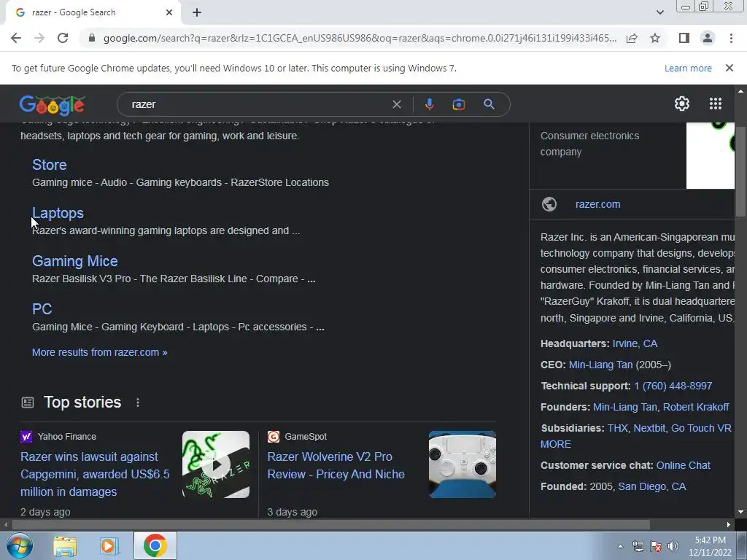747x560 pixels.
Task: Open Chrome three-dot menu
Action: 731,38
